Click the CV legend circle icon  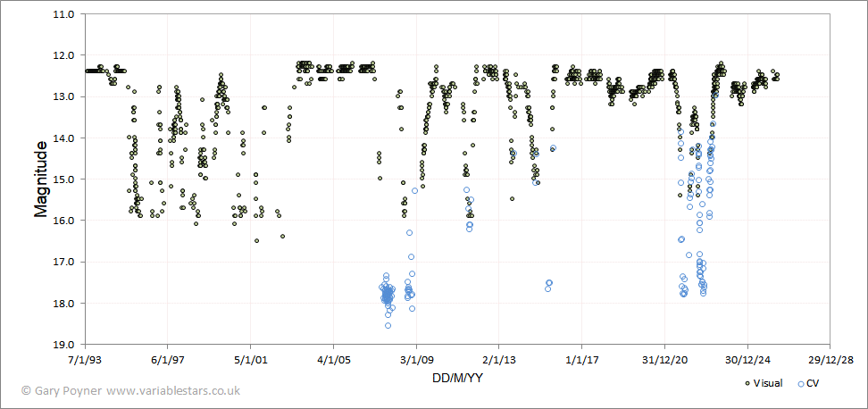[x=799, y=383]
